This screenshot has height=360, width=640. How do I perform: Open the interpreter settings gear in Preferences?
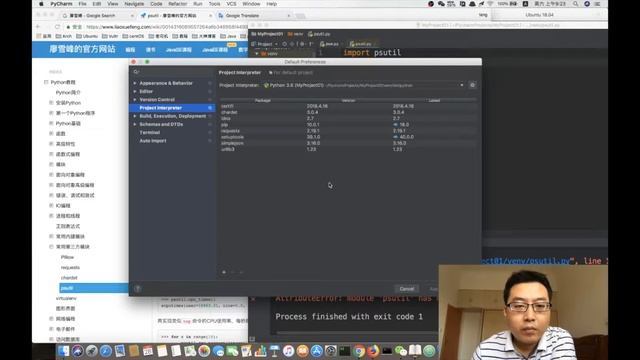click(472, 85)
